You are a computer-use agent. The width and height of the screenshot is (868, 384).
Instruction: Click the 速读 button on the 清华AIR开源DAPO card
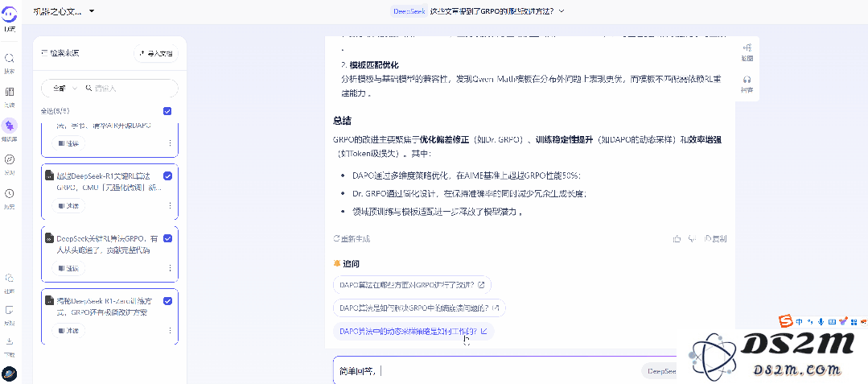tap(68, 143)
